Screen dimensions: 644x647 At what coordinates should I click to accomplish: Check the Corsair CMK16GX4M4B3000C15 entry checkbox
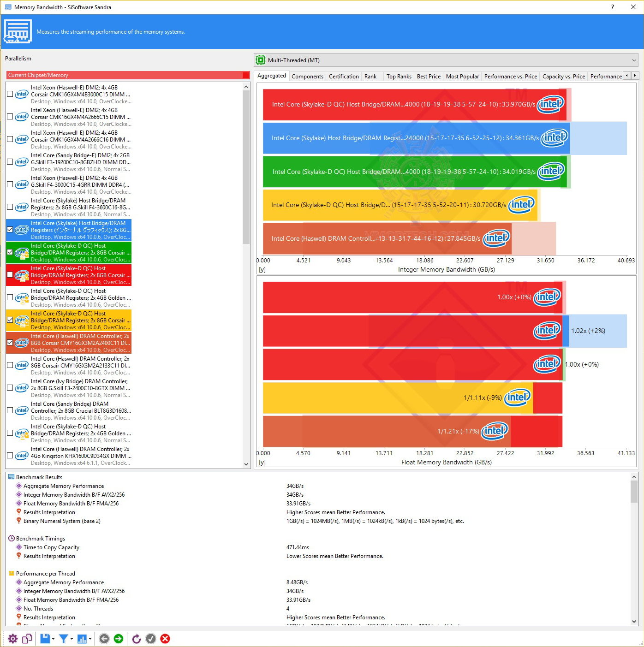[10, 94]
